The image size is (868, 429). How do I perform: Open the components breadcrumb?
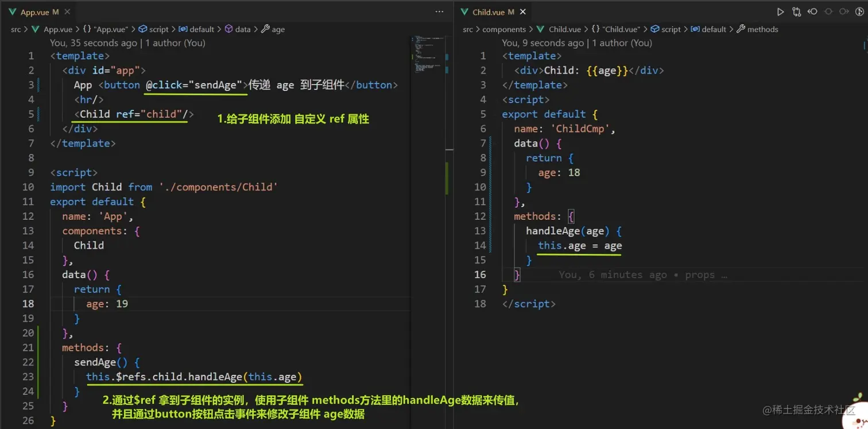[x=504, y=29]
